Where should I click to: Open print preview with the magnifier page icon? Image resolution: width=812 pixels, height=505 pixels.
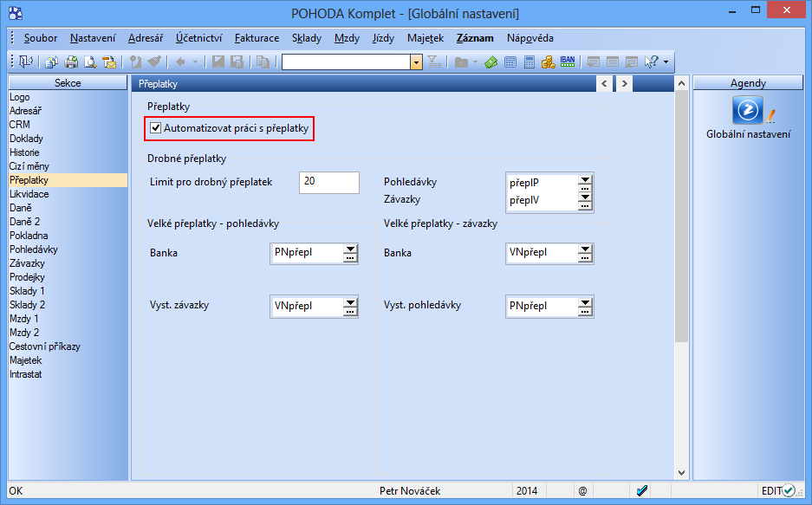90,62
